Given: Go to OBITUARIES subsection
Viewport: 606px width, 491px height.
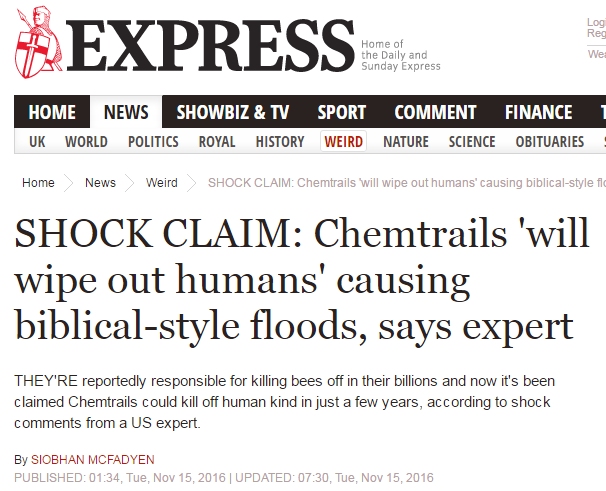Looking at the screenshot, I should [550, 142].
